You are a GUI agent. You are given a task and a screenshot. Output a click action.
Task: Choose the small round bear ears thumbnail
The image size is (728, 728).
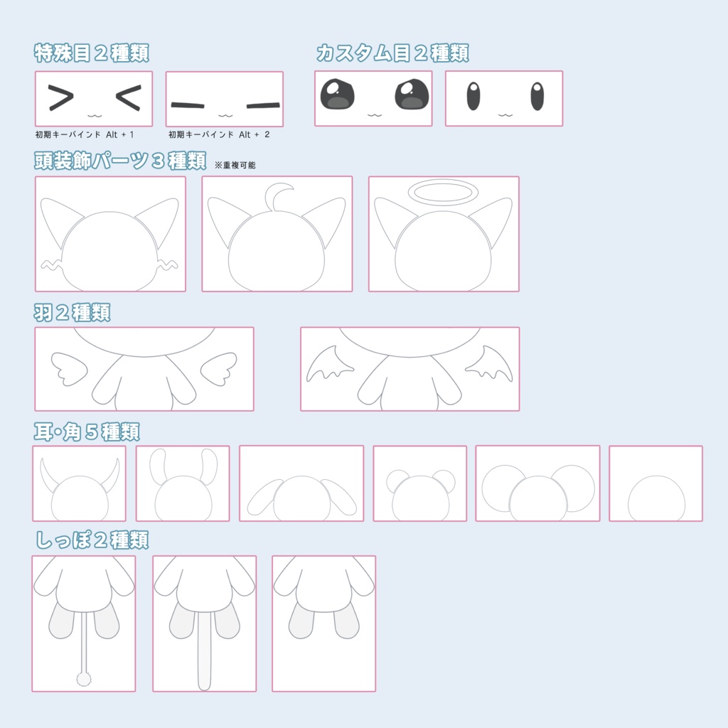point(420,483)
